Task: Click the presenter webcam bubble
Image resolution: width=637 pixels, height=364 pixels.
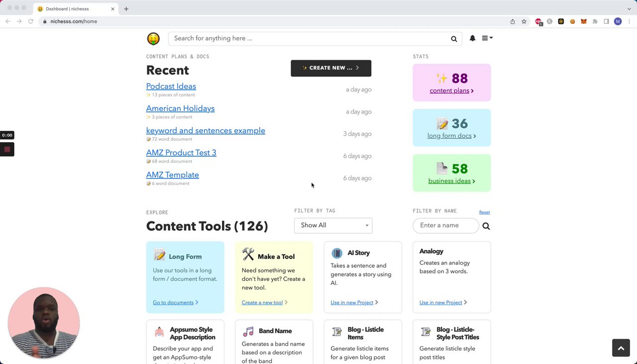Action: [44, 323]
